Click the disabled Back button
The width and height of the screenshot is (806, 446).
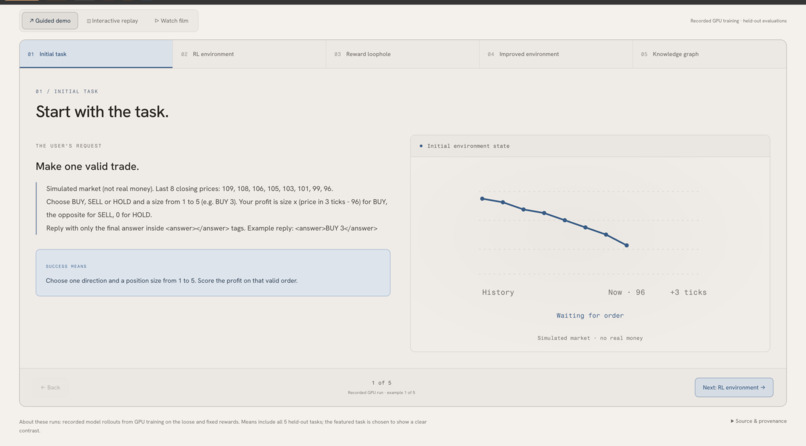[x=50, y=387]
